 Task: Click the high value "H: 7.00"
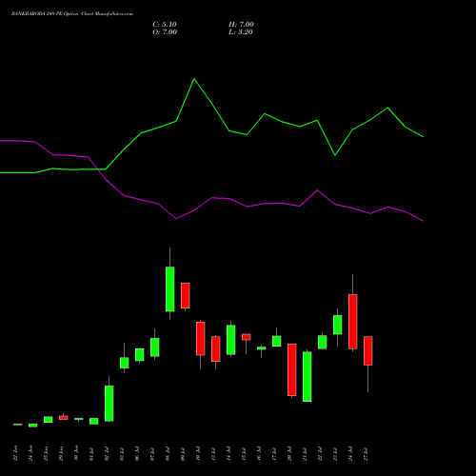[x=241, y=25]
